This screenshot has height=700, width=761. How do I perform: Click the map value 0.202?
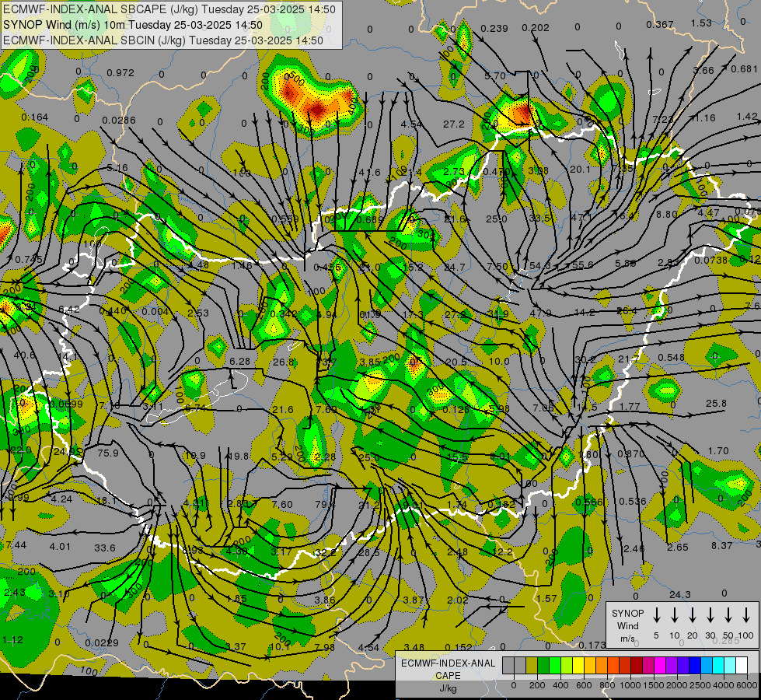click(536, 28)
